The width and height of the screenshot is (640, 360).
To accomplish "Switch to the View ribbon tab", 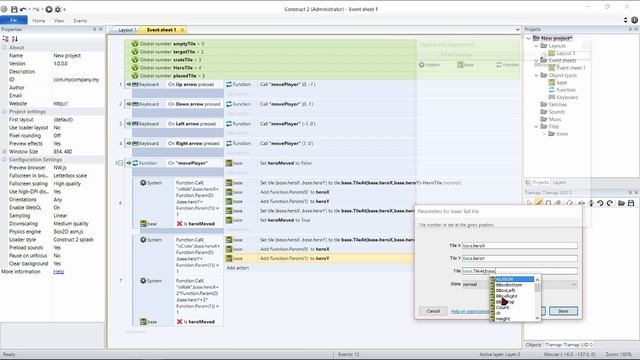I will point(59,20).
